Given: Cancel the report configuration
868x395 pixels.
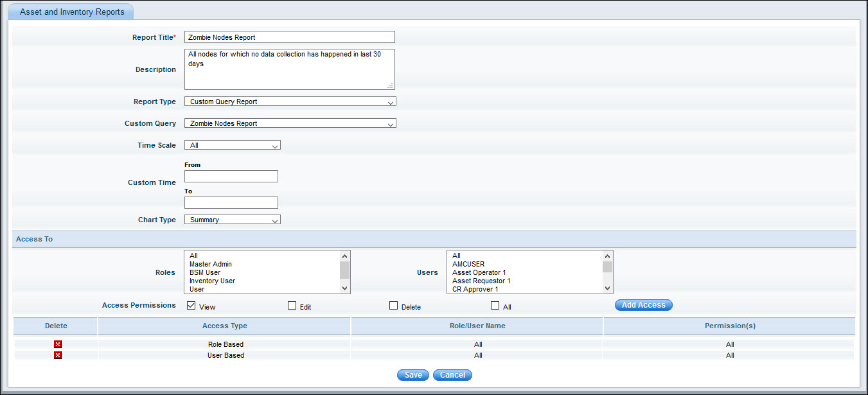Looking at the screenshot, I should tap(452, 374).
